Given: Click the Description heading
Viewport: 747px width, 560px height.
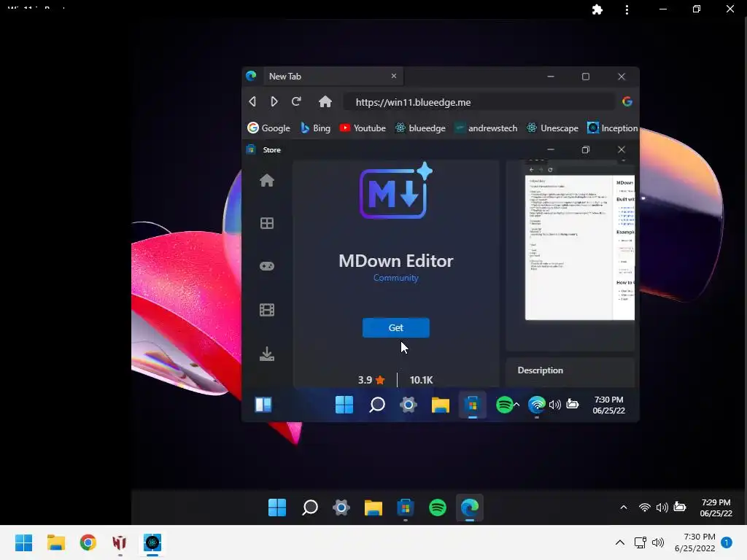Looking at the screenshot, I should [541, 370].
